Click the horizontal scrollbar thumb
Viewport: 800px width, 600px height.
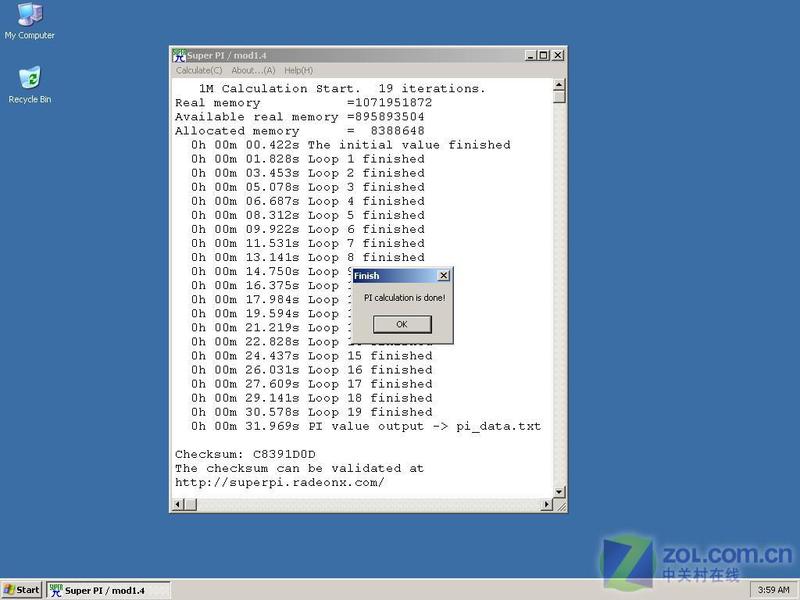pyautogui.click(x=190, y=505)
